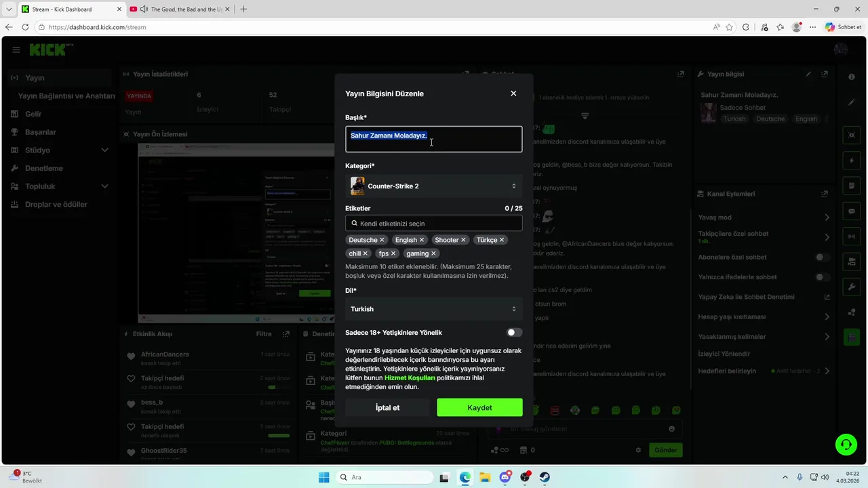Remove the English tag chip
The image size is (868, 488).
tap(421, 240)
